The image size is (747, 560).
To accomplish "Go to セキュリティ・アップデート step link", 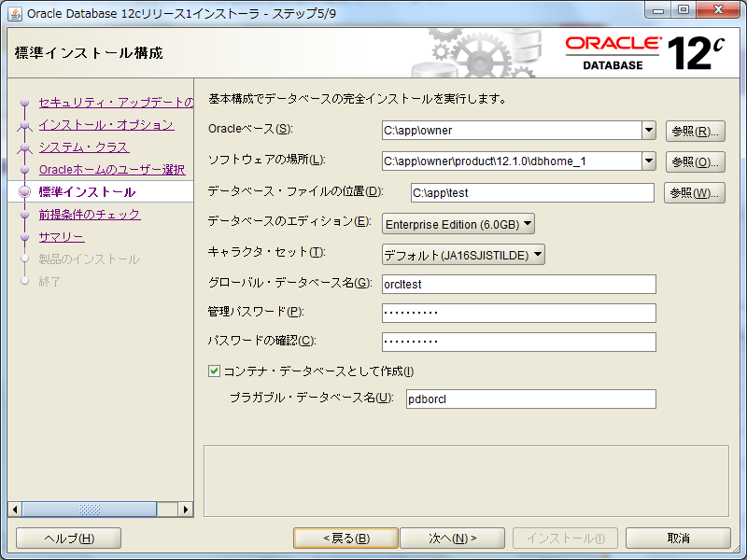I will coord(116,103).
